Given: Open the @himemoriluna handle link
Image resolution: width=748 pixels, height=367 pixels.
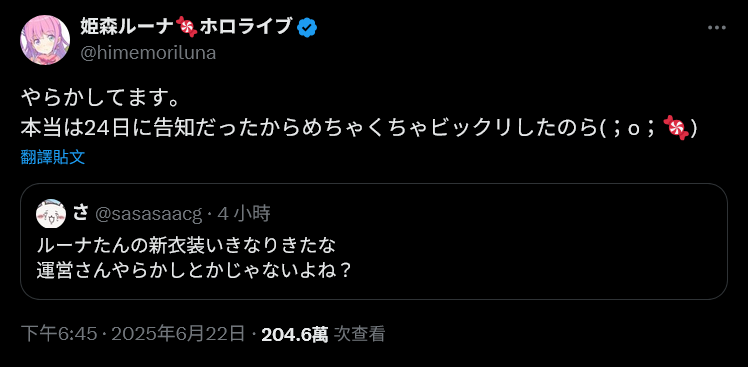Looking at the screenshot, I should [148, 53].
